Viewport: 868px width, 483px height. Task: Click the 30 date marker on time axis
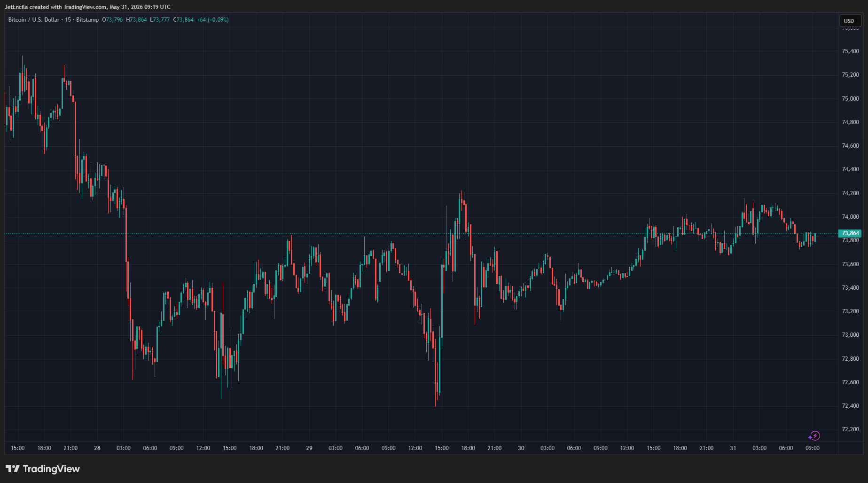[521, 448]
